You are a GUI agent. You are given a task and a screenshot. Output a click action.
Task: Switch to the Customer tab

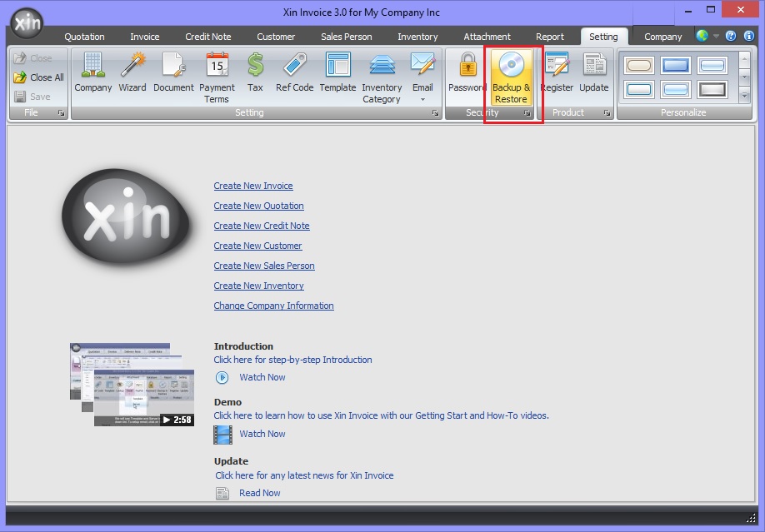[x=276, y=37]
